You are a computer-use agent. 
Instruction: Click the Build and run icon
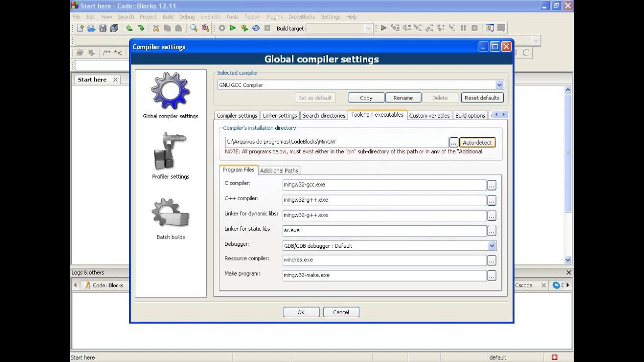tap(245, 28)
